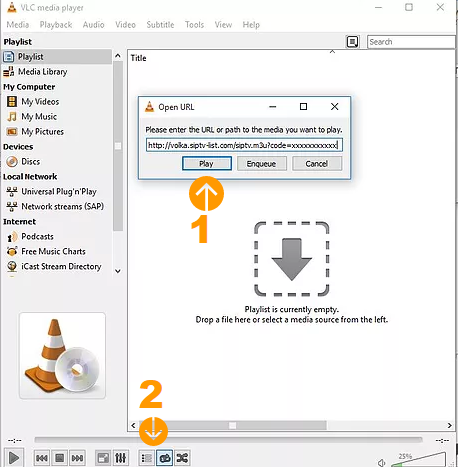Screen dimensions: 458x467
Task: Click the Enqueue button
Action: point(262,164)
